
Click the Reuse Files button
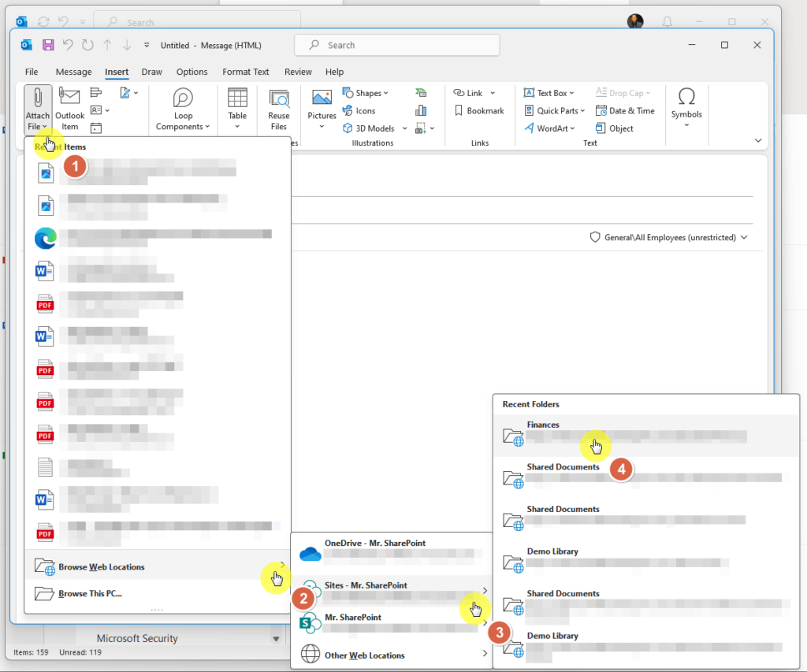pos(278,110)
